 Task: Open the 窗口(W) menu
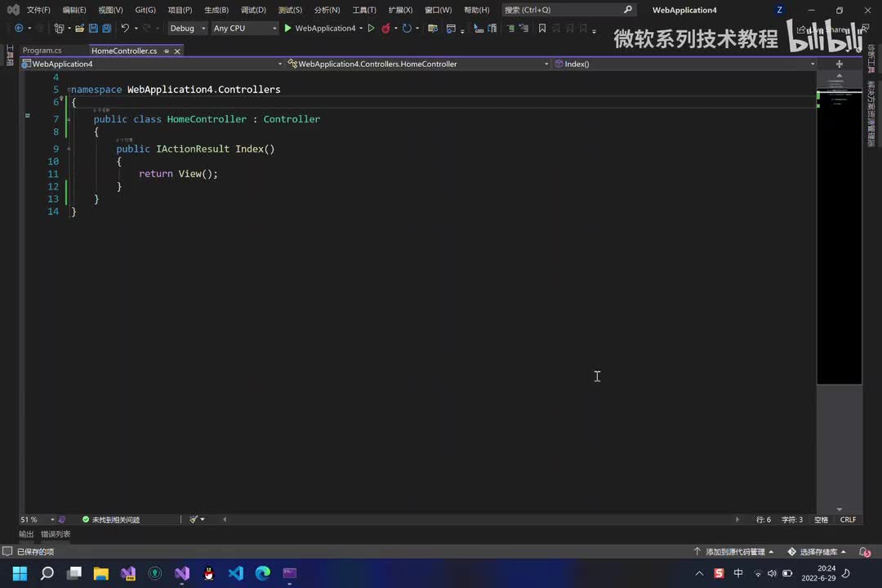(x=438, y=10)
